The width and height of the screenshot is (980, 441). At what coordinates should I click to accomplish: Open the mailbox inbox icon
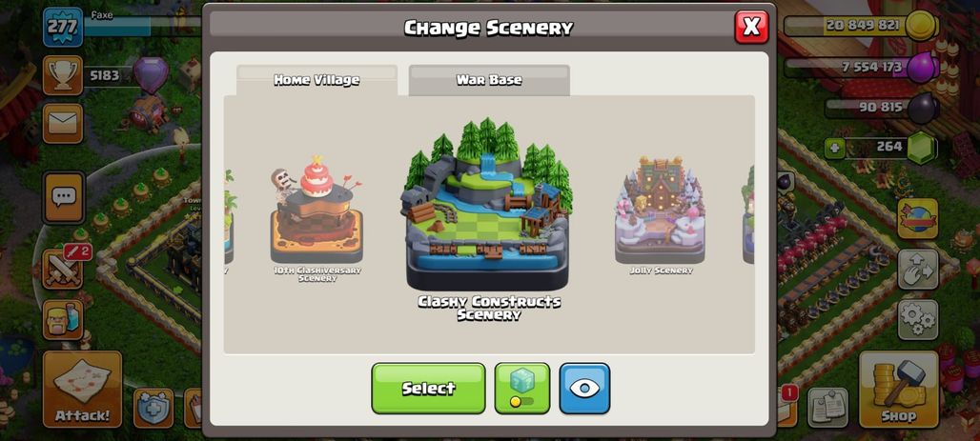tap(63, 123)
